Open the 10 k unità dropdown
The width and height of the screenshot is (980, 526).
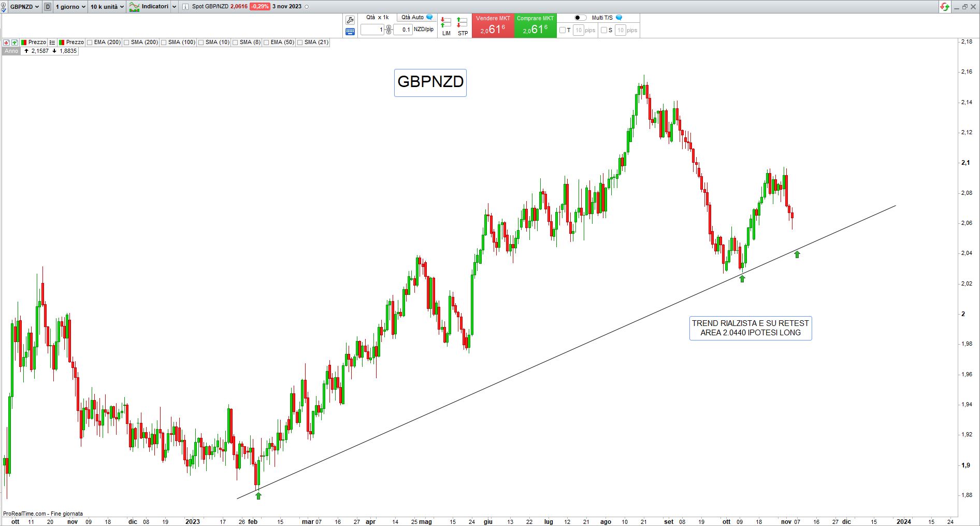click(x=107, y=7)
